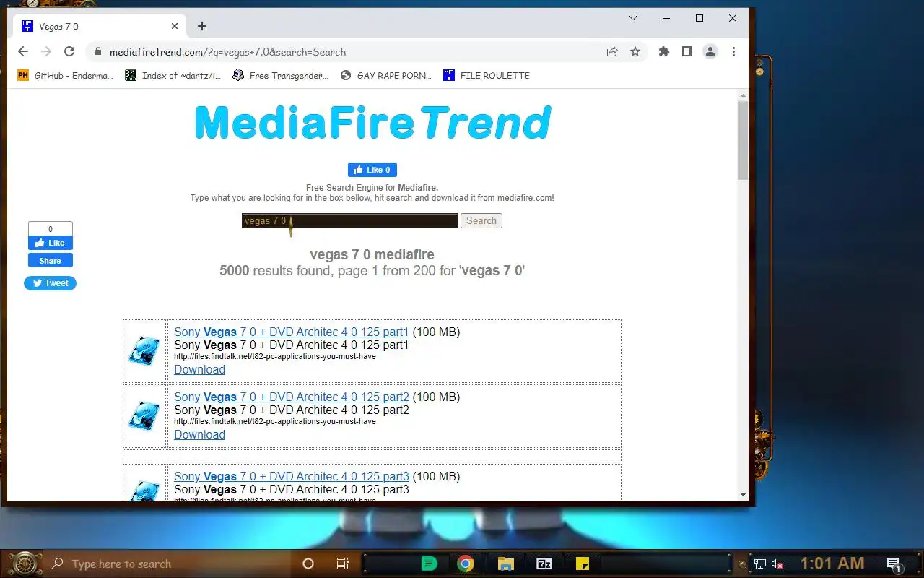The image size is (924, 578).
Task: View site information icon in address bar
Action: tap(97, 52)
